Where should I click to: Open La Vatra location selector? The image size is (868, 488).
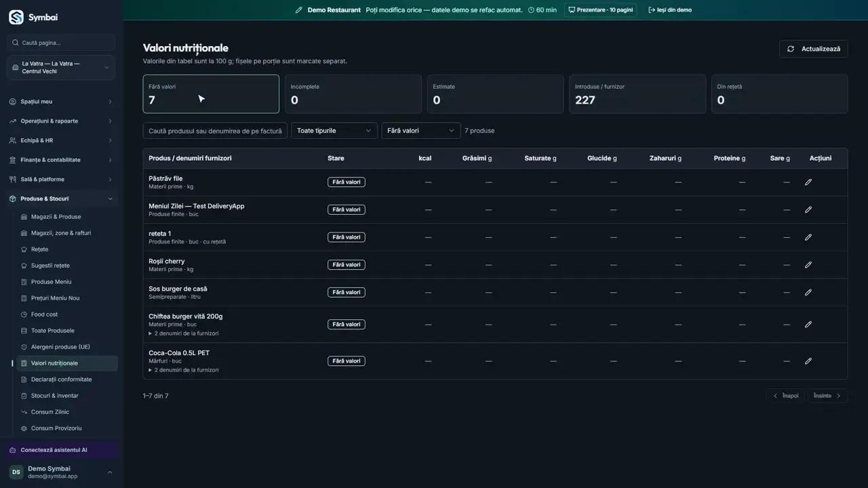click(x=61, y=68)
